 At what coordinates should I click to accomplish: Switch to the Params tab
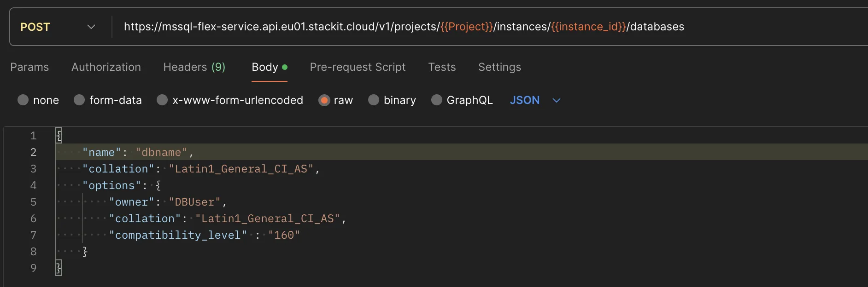(x=29, y=67)
